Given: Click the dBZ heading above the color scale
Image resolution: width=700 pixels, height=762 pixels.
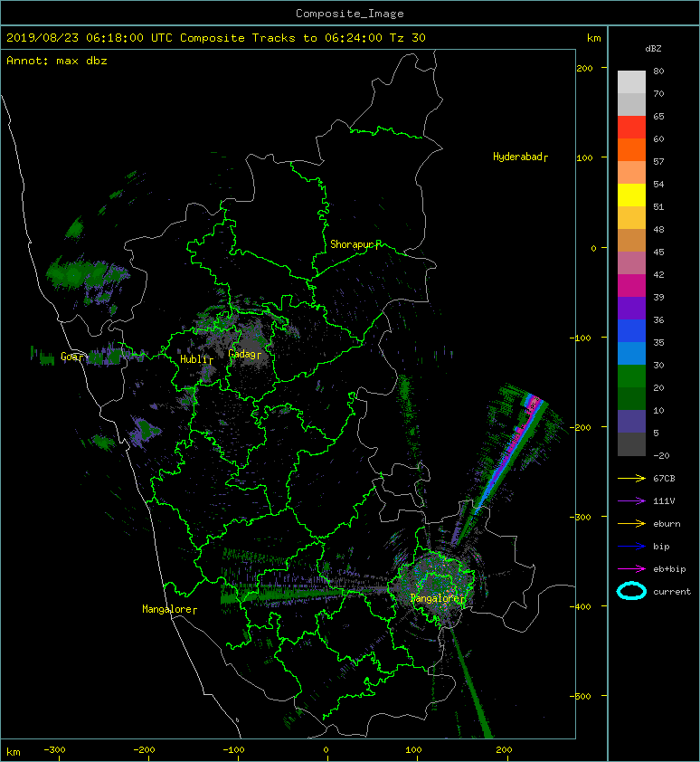Looking at the screenshot, I should [653, 49].
